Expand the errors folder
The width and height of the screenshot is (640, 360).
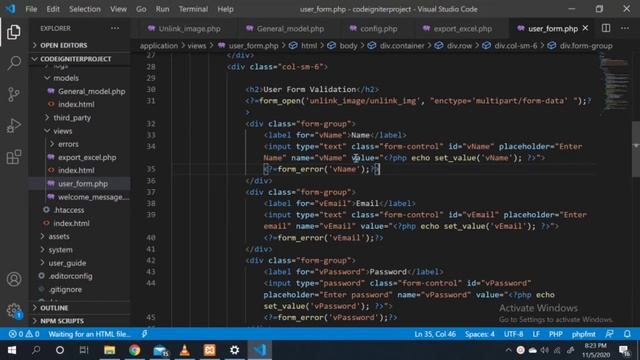coord(67,144)
